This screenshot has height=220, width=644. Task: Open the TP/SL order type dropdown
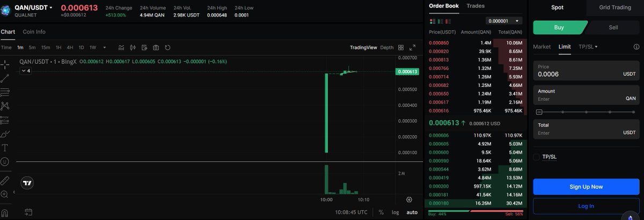588,47
